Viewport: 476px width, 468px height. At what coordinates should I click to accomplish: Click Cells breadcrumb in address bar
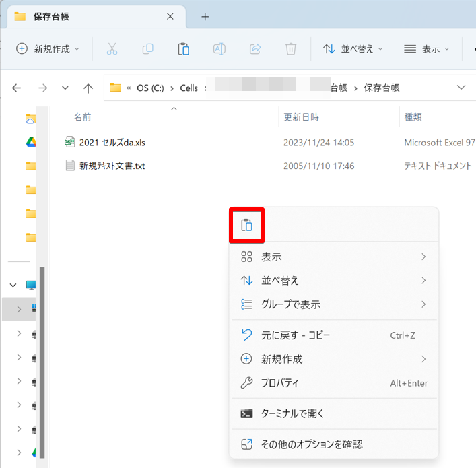tap(189, 88)
